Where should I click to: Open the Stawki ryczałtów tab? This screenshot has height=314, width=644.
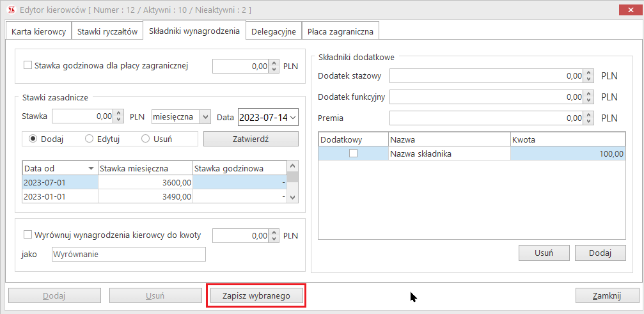(x=107, y=31)
